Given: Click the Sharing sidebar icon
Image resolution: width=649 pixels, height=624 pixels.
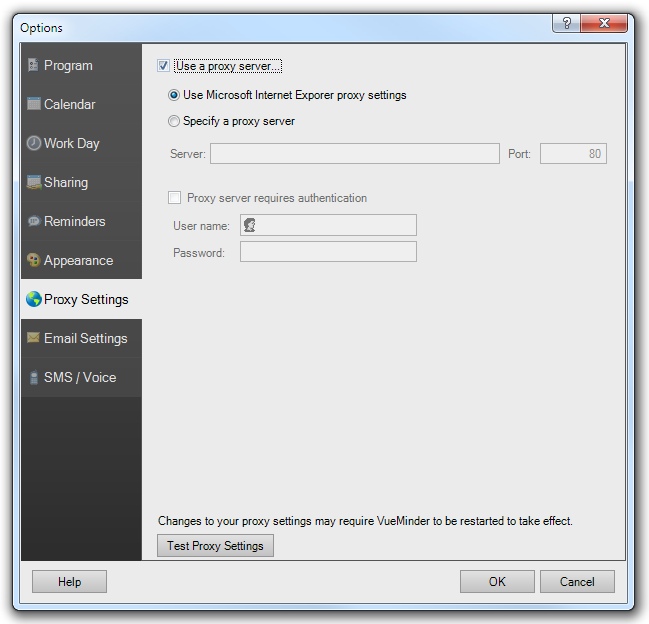Looking at the screenshot, I should point(34,182).
